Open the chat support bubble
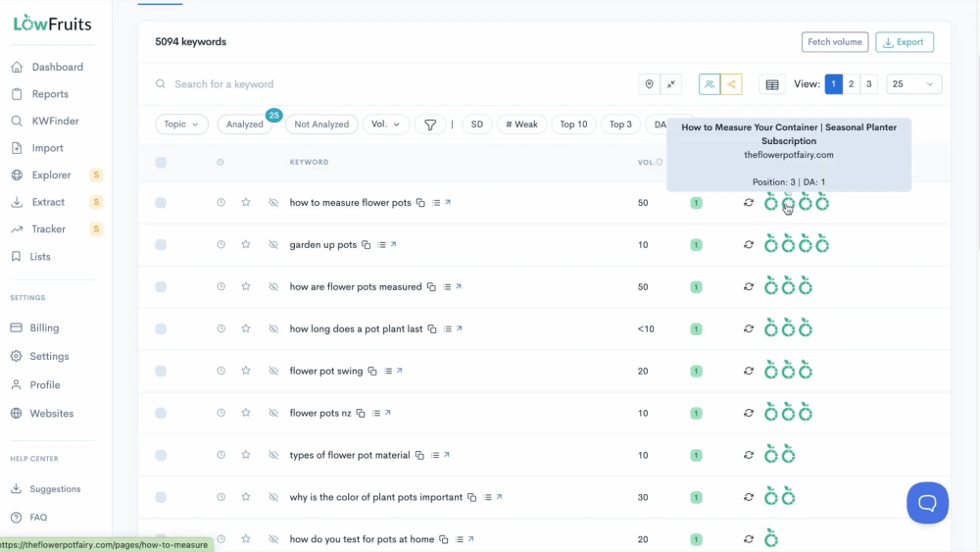The width and height of the screenshot is (980, 552). click(x=927, y=503)
